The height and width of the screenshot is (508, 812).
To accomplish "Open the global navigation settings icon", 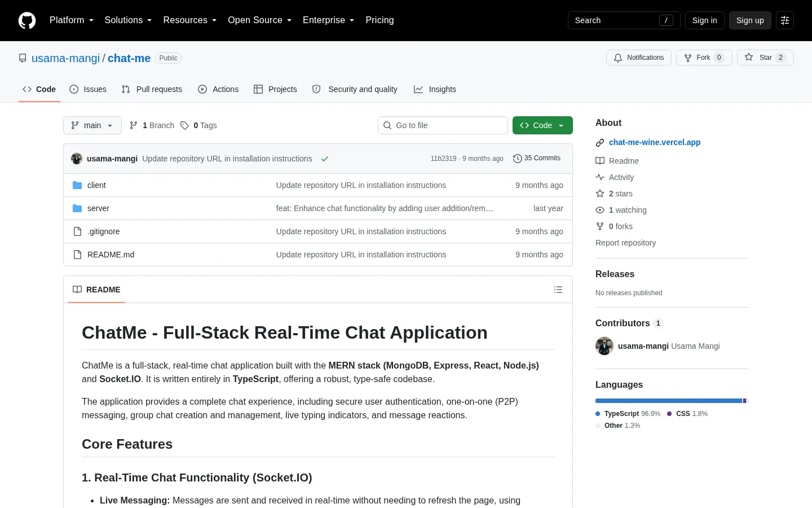I will pos(785,20).
